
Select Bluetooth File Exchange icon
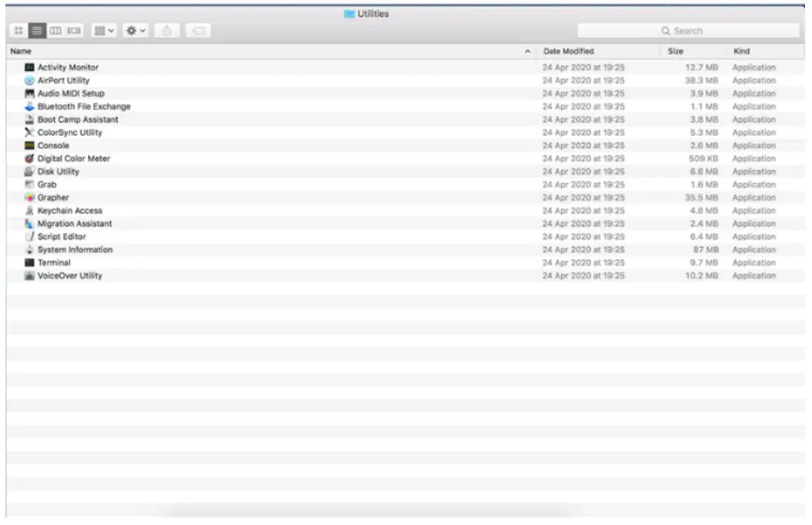point(29,106)
